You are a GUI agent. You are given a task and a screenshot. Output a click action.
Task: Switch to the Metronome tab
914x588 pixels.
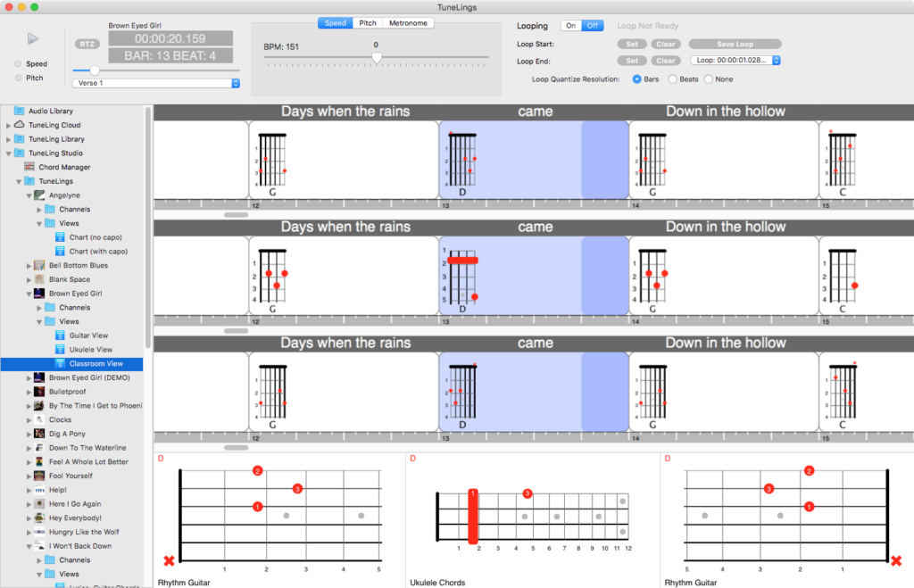[408, 23]
